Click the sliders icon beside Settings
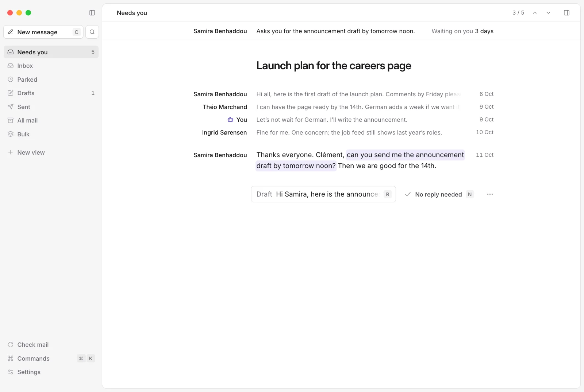 [x=11, y=372]
